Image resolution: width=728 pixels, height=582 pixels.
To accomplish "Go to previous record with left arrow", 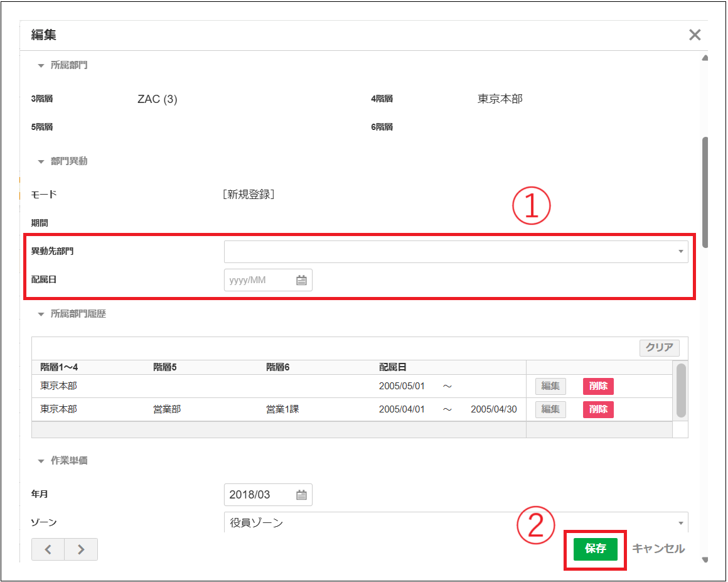I will pyautogui.click(x=48, y=549).
